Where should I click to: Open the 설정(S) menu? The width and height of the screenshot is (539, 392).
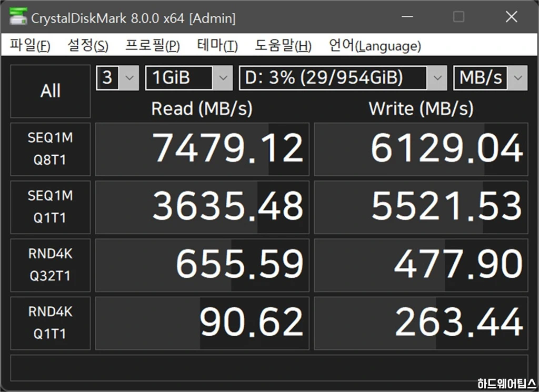(x=88, y=45)
